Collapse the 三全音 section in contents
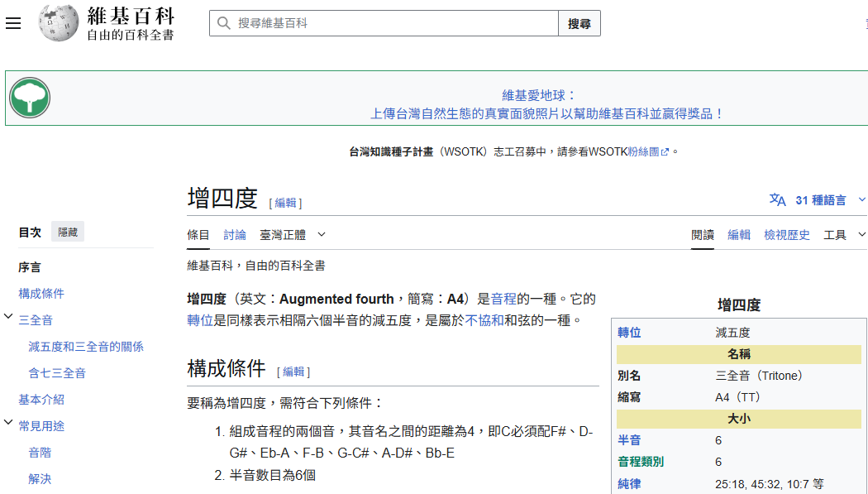868x494 pixels. tap(8, 317)
